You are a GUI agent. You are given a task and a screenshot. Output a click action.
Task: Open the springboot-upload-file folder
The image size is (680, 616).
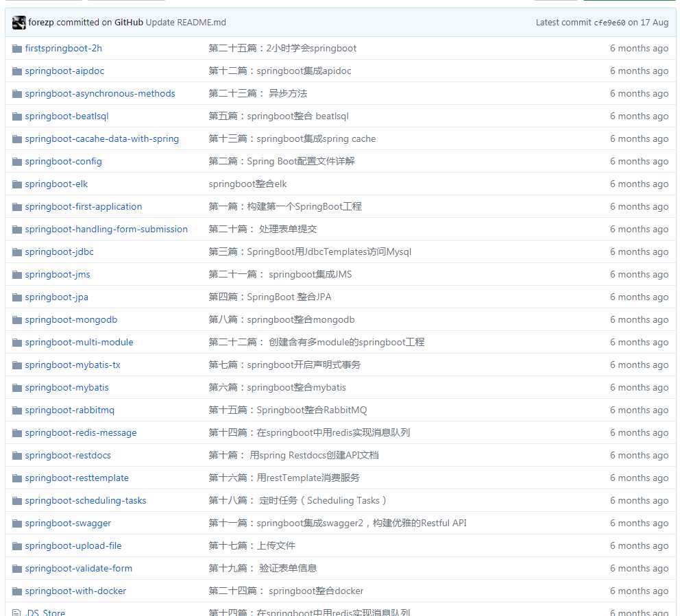click(x=73, y=546)
